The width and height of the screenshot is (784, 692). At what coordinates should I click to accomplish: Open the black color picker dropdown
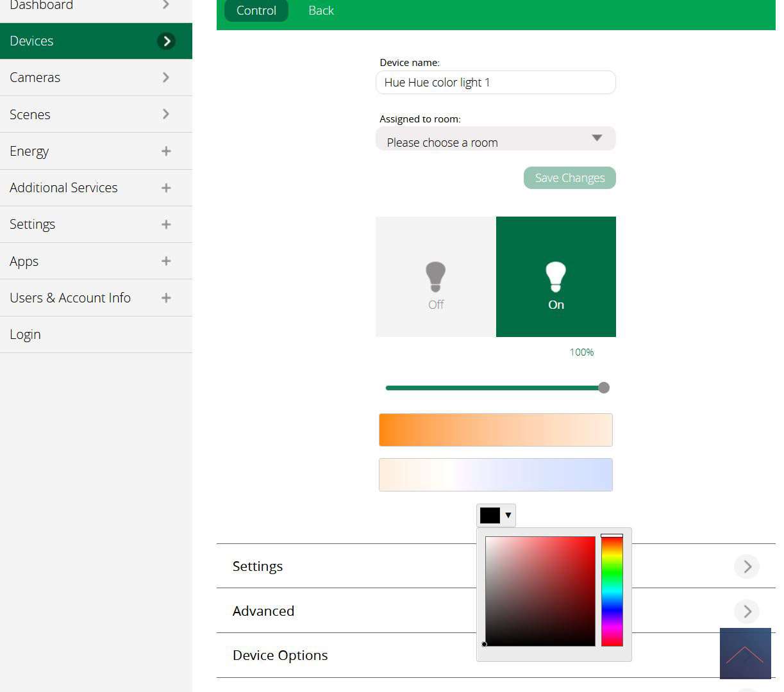(496, 515)
